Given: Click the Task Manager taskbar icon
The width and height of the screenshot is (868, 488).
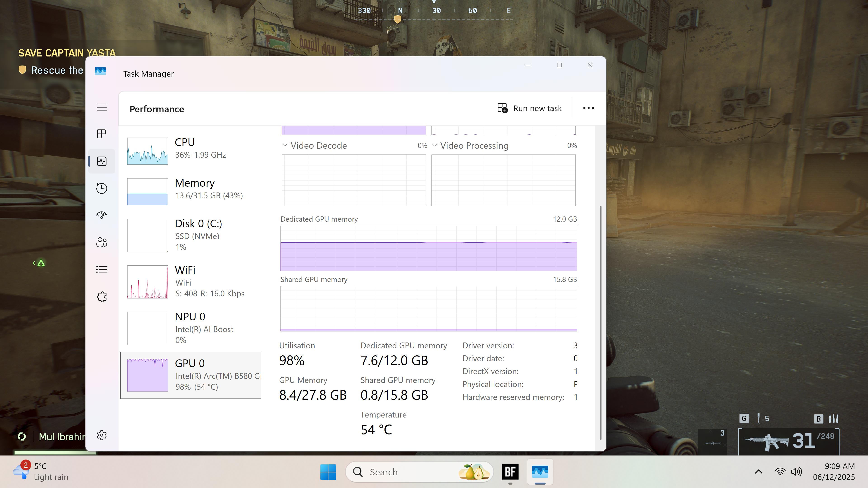Looking at the screenshot, I should point(540,472).
